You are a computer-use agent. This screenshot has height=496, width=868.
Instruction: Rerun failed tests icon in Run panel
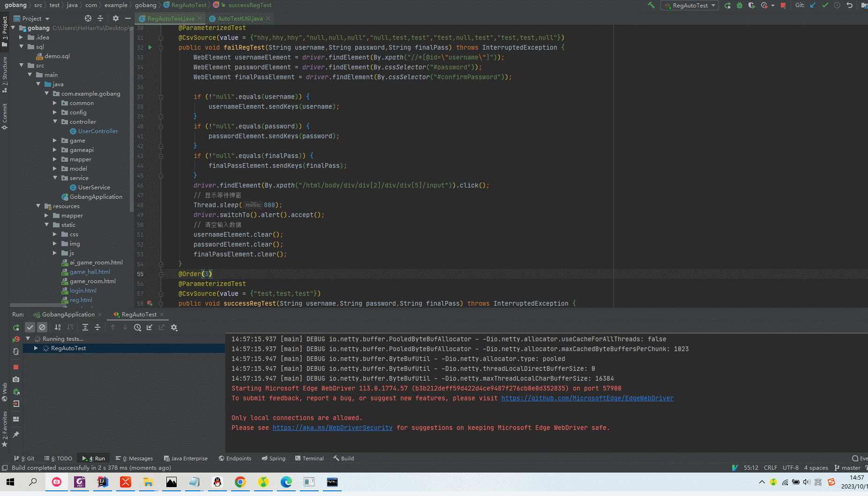click(16, 339)
